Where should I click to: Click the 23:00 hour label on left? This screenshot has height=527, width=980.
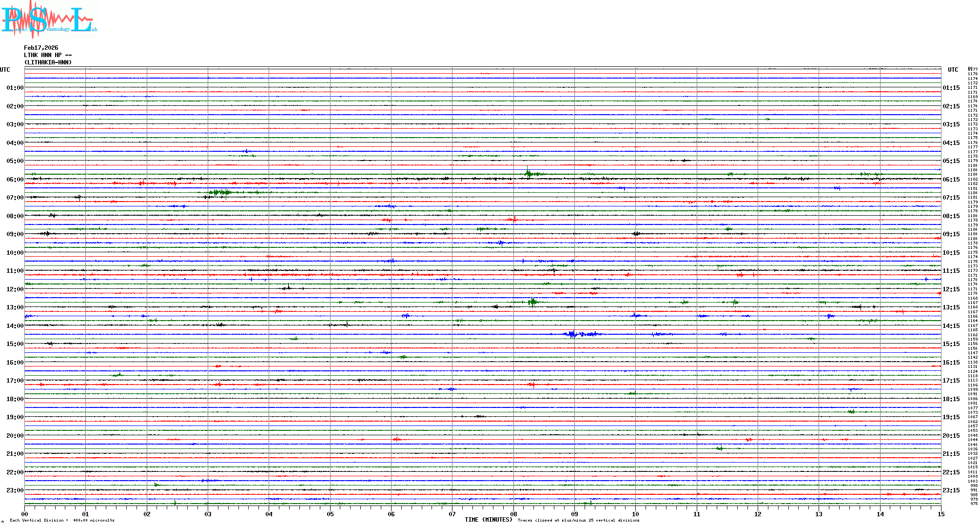click(x=15, y=490)
